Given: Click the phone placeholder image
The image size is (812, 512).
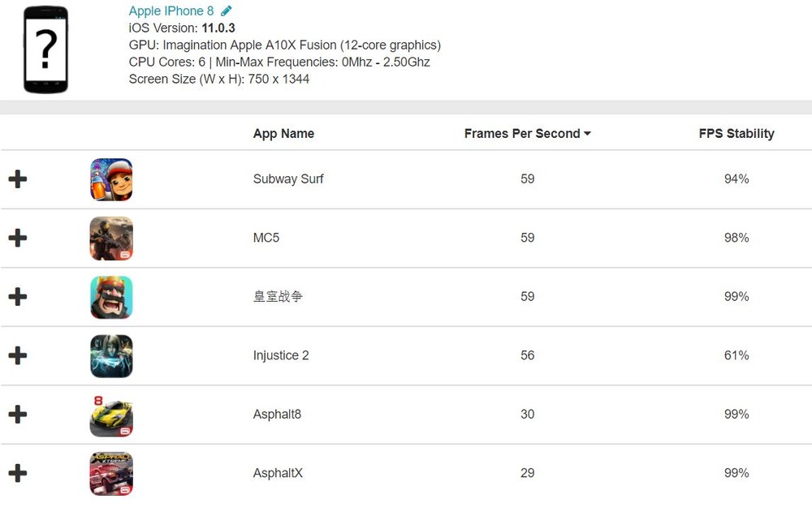Looking at the screenshot, I should (x=45, y=49).
